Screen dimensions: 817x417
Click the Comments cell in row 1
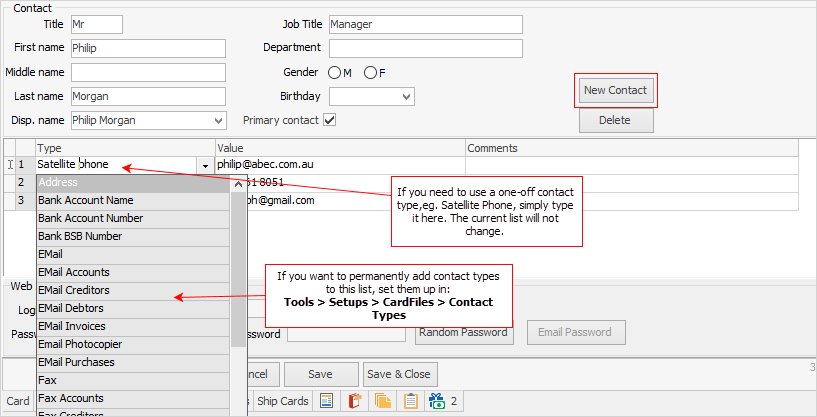pyautogui.click(x=632, y=165)
